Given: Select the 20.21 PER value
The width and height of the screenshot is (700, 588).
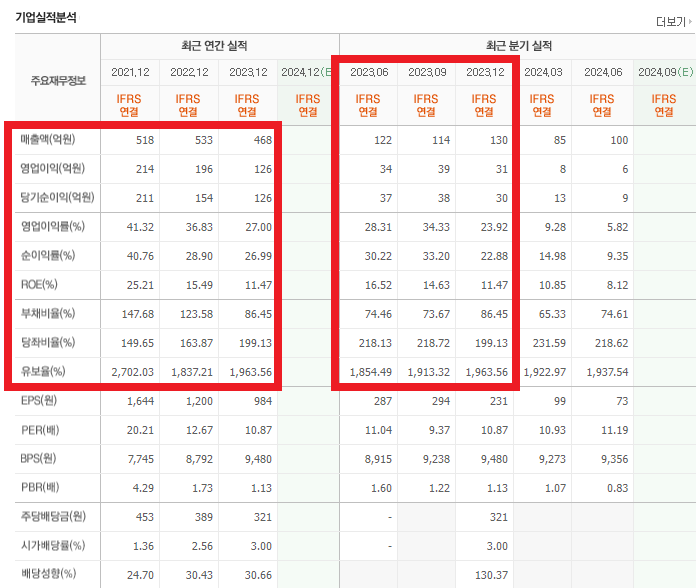Looking at the screenshot, I should click(x=140, y=430).
